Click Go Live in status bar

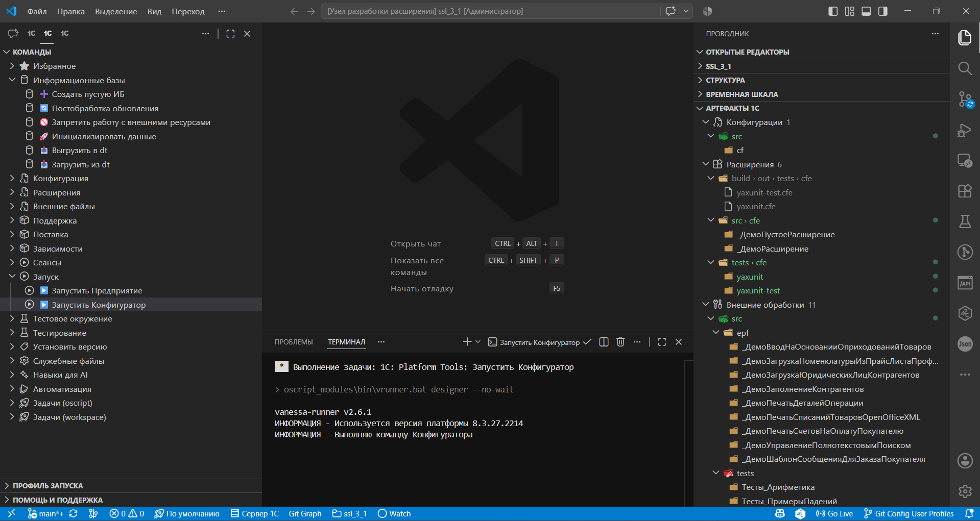(x=834, y=514)
